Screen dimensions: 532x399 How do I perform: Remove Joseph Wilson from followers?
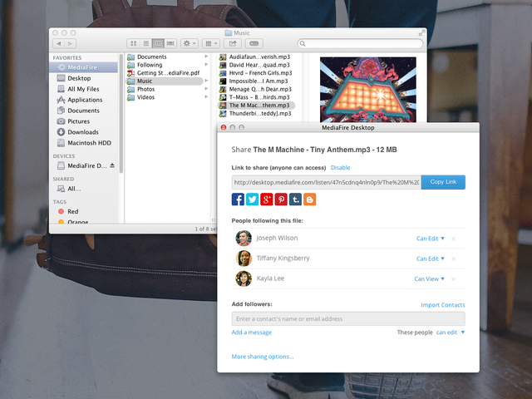[454, 239]
